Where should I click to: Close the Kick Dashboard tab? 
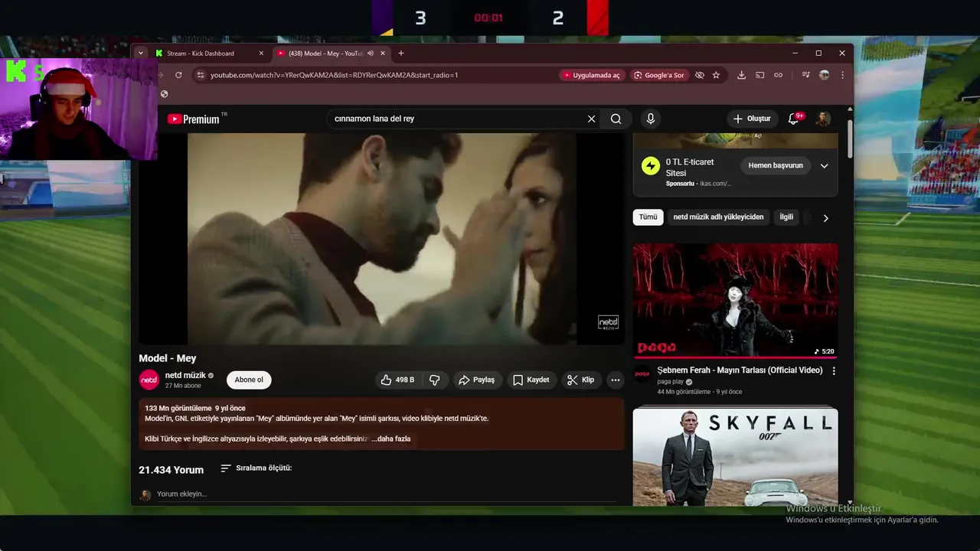tap(261, 54)
